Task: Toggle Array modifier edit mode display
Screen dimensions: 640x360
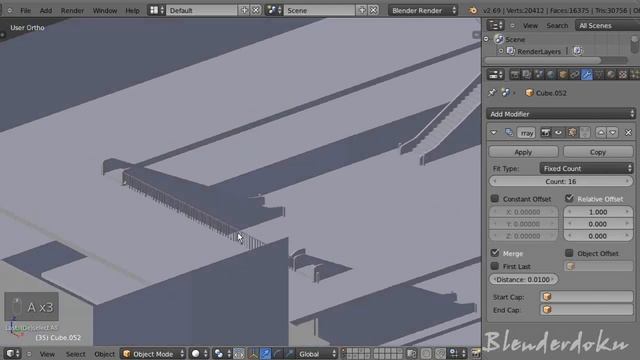Action: [572, 133]
